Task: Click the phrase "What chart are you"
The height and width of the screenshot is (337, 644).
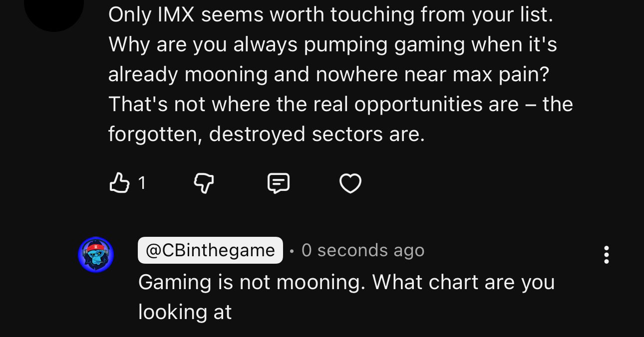Action: point(463,282)
